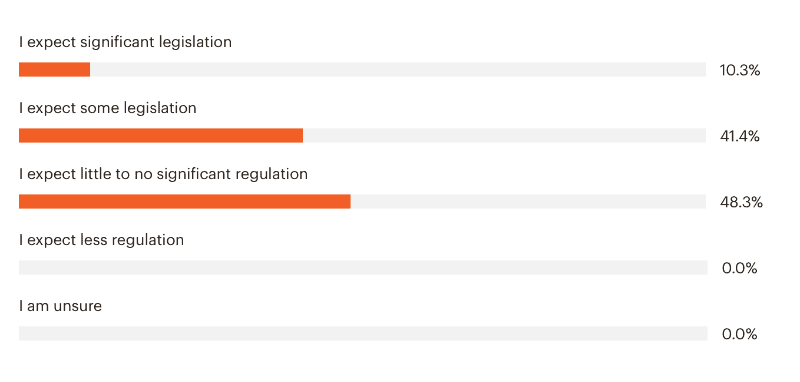
Task: Click gray unfilled part of the 48.3% bar
Action: coord(528,201)
